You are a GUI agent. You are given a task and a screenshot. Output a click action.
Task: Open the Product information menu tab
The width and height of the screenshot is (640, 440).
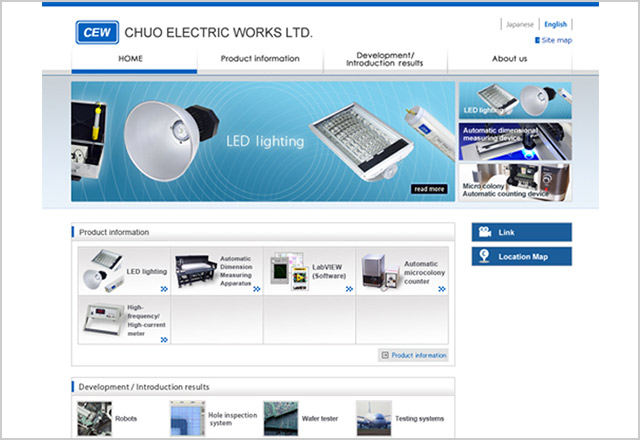(259, 59)
